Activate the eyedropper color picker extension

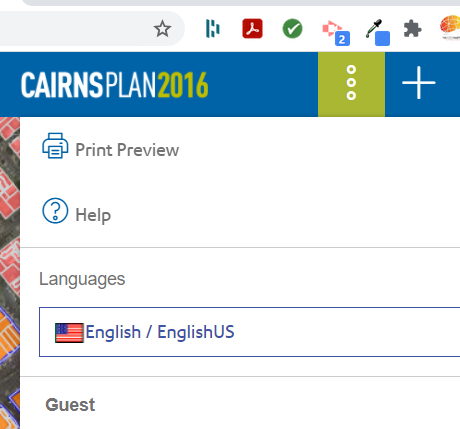pos(378,32)
